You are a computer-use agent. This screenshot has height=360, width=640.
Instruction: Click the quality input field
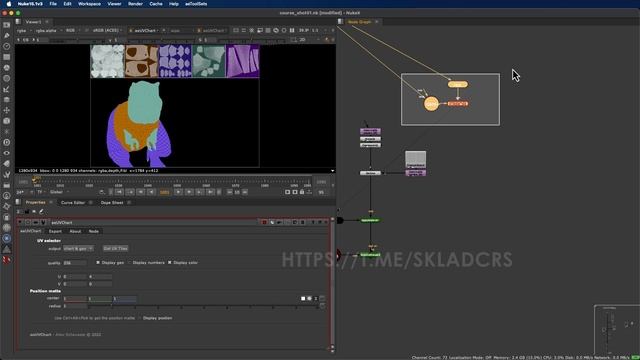click(74, 263)
